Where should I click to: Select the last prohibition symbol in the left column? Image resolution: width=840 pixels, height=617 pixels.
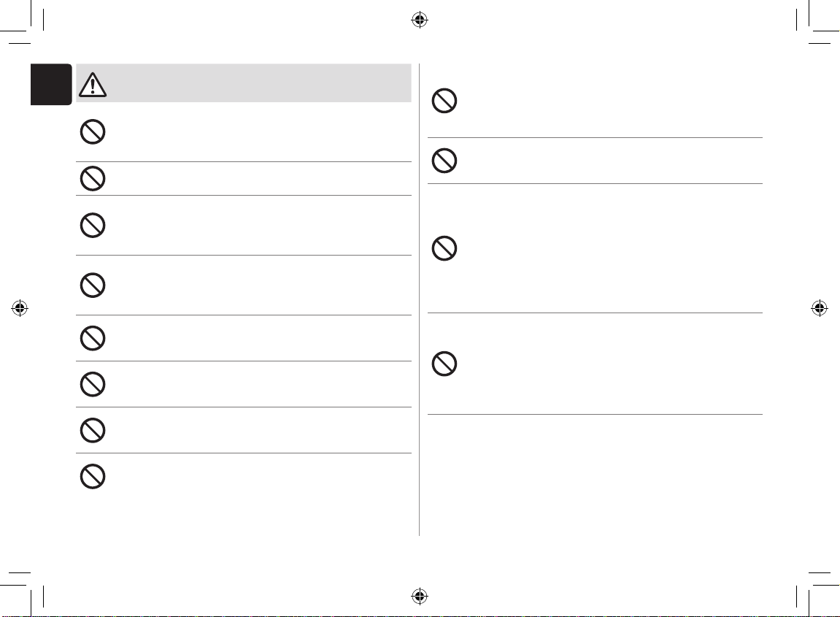92,476
